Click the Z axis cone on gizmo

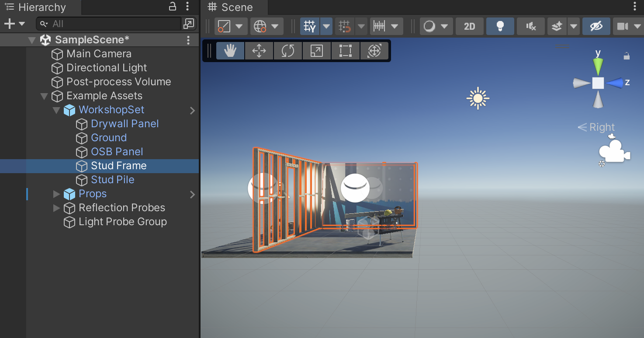pyautogui.click(x=614, y=83)
